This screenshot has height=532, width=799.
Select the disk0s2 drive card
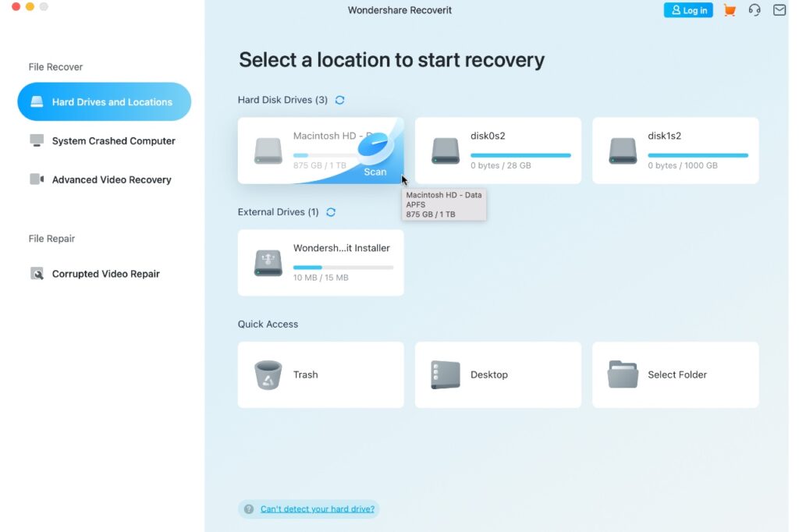point(498,151)
